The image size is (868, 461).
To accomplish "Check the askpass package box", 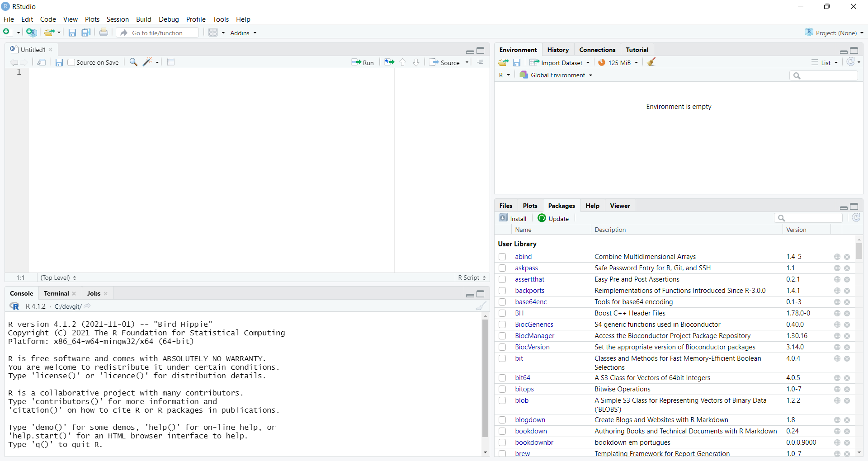I will [x=502, y=268].
